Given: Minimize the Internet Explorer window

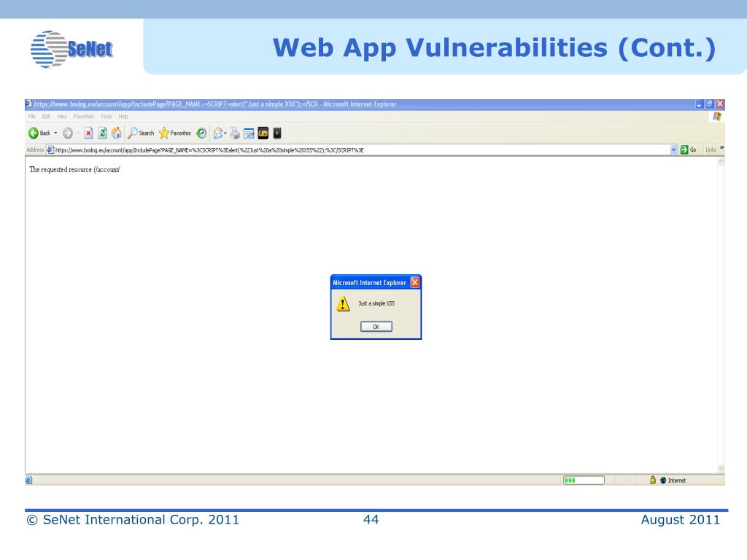Looking at the screenshot, I should (x=700, y=104).
